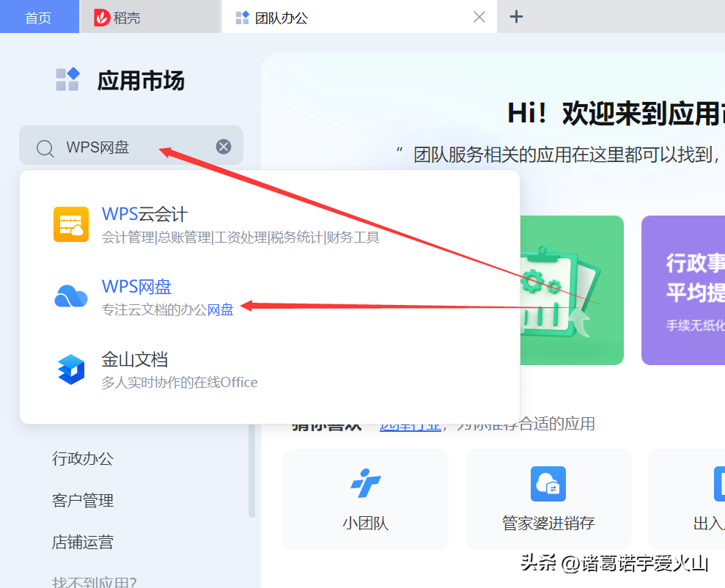Viewport: 725px width, 588px height.
Task: Open the 金山文档 search result
Action: pos(270,370)
